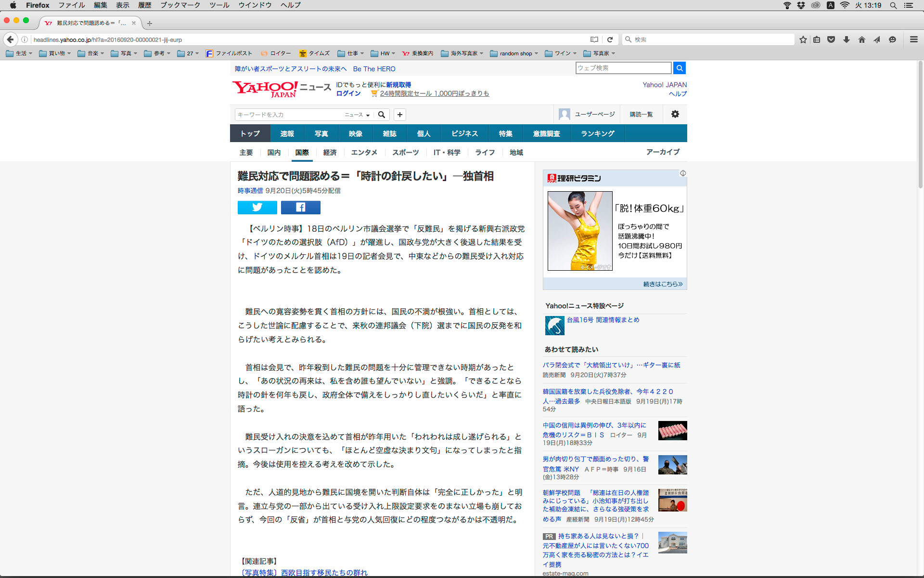Save the page to Pocket

coord(831,39)
